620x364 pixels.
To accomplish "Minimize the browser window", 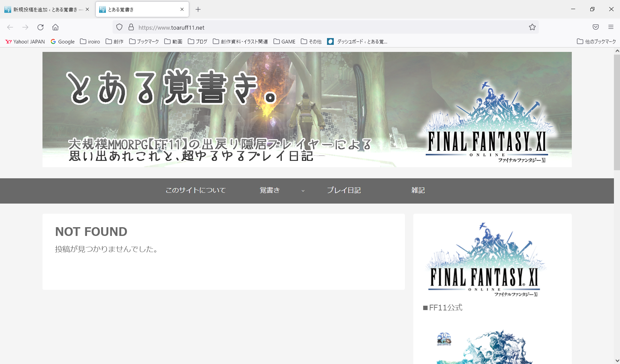I will pos(573,9).
